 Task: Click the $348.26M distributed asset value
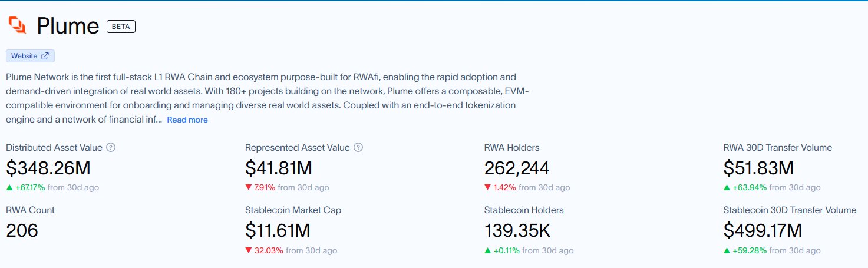[48, 168]
